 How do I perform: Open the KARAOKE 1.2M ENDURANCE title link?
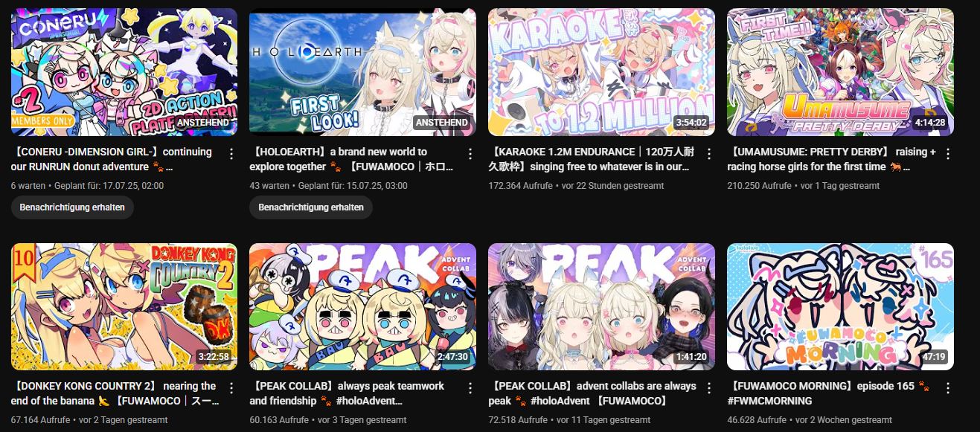coord(591,159)
